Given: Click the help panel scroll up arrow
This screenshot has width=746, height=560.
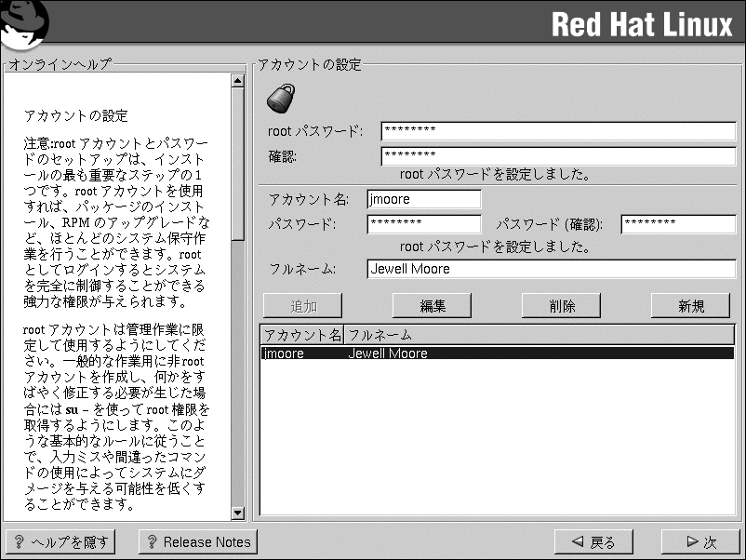Looking at the screenshot, I should click(237, 81).
